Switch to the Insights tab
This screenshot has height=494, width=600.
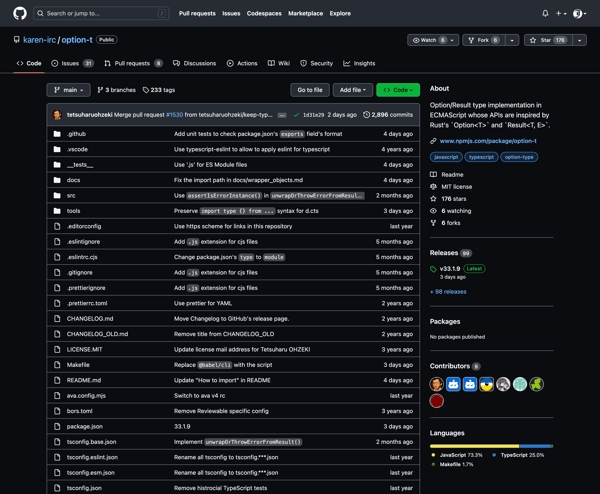tap(359, 63)
